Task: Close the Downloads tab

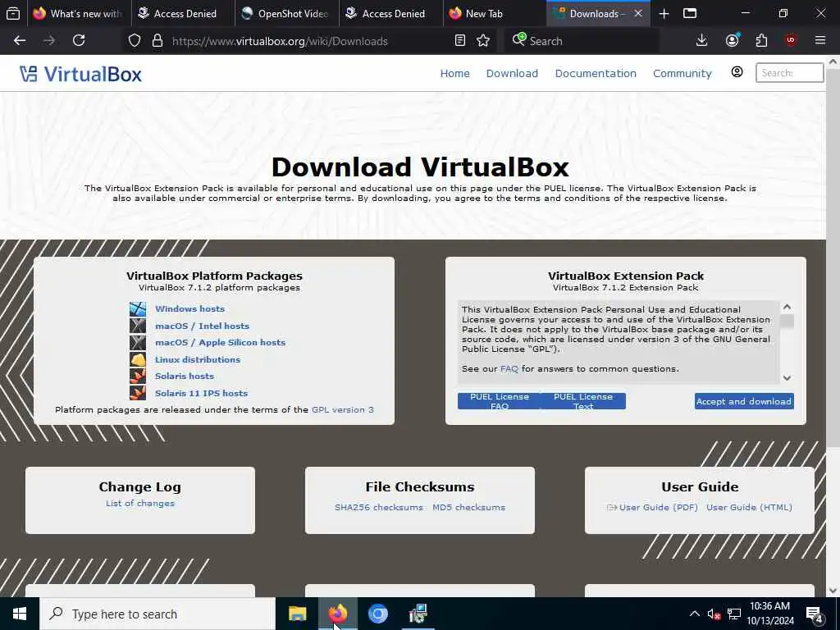Action: [x=638, y=13]
